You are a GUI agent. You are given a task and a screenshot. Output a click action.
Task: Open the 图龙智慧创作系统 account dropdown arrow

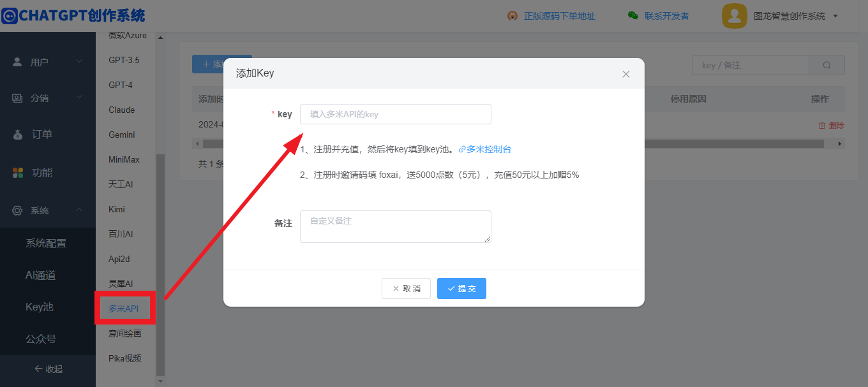tap(835, 17)
